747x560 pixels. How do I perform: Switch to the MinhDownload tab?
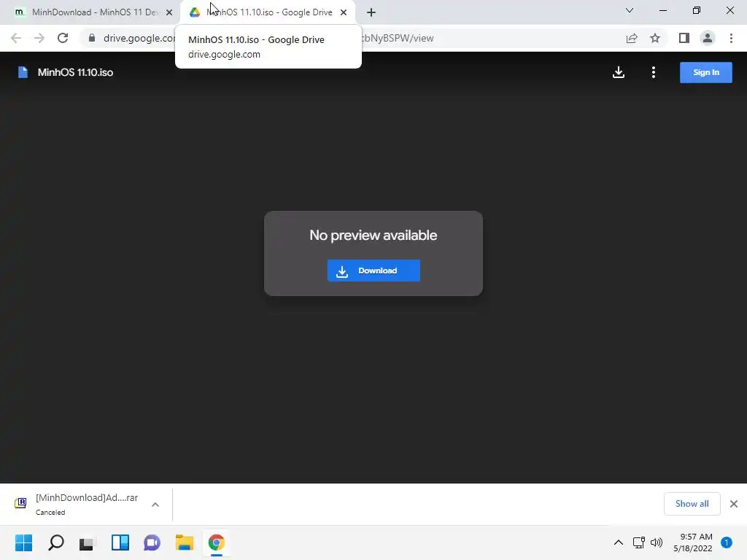click(90, 12)
